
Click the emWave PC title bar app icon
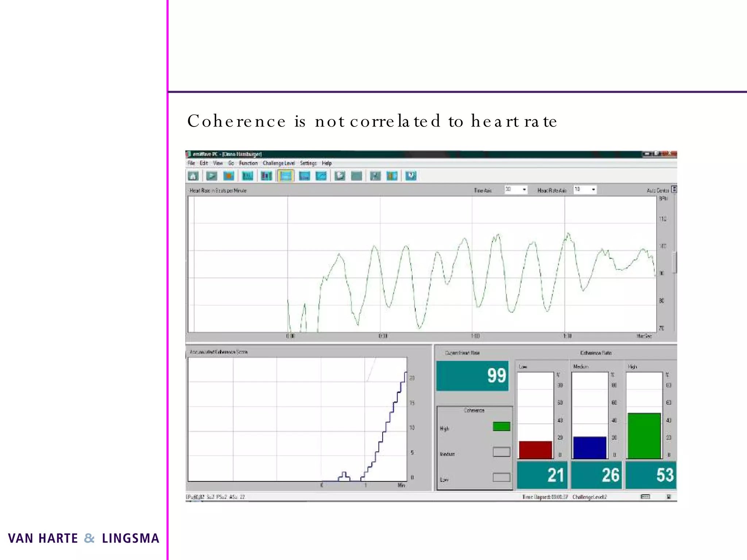point(189,154)
